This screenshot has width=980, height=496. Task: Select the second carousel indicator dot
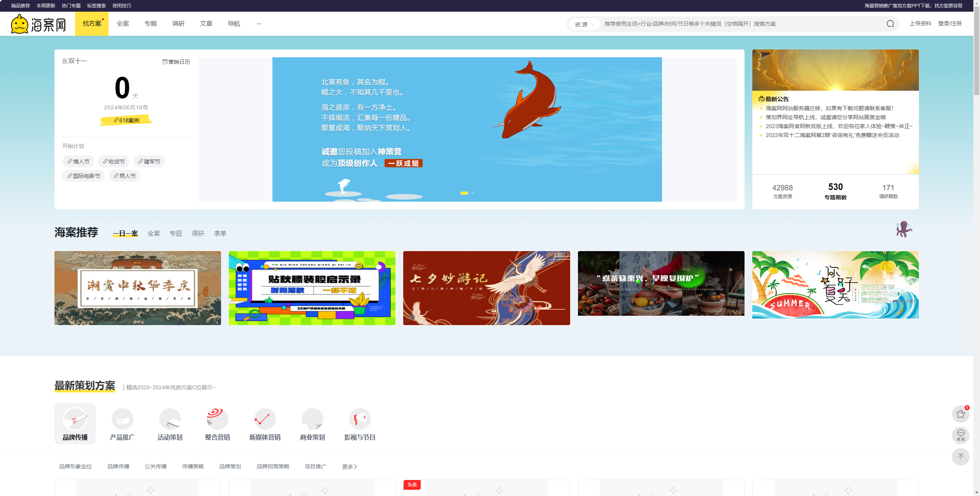(x=473, y=192)
